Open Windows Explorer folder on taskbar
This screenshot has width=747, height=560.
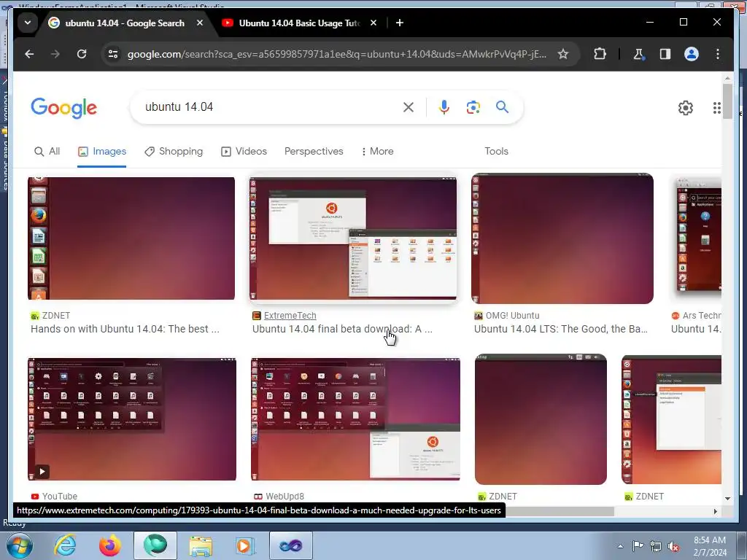click(x=201, y=545)
